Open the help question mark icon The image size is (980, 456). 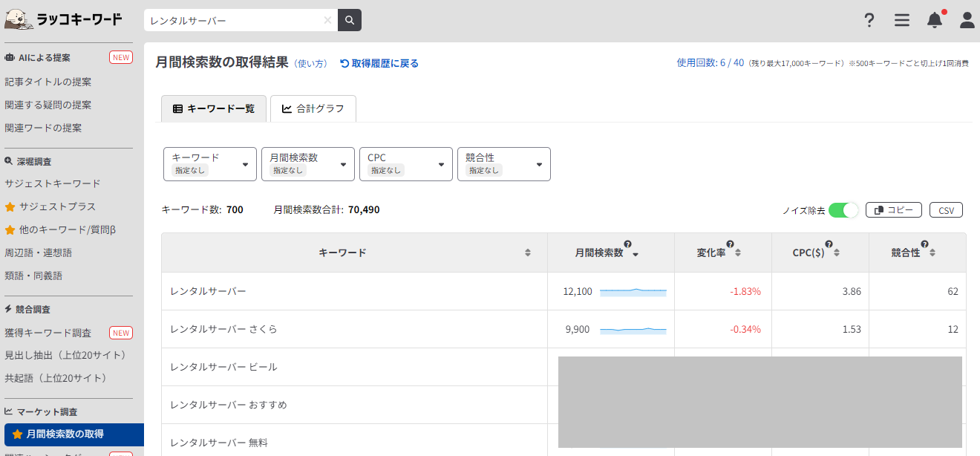point(869,20)
